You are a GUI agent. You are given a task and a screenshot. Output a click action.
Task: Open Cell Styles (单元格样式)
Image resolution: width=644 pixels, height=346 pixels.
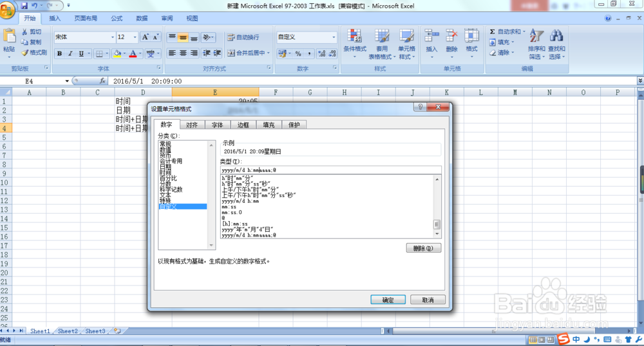(406, 44)
